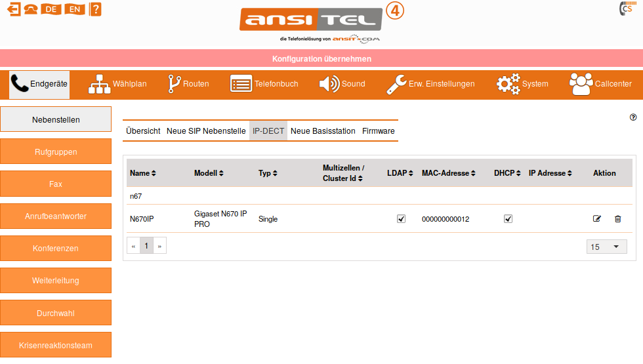Go to next page in pagination
The image size is (643, 364).
[159, 246]
